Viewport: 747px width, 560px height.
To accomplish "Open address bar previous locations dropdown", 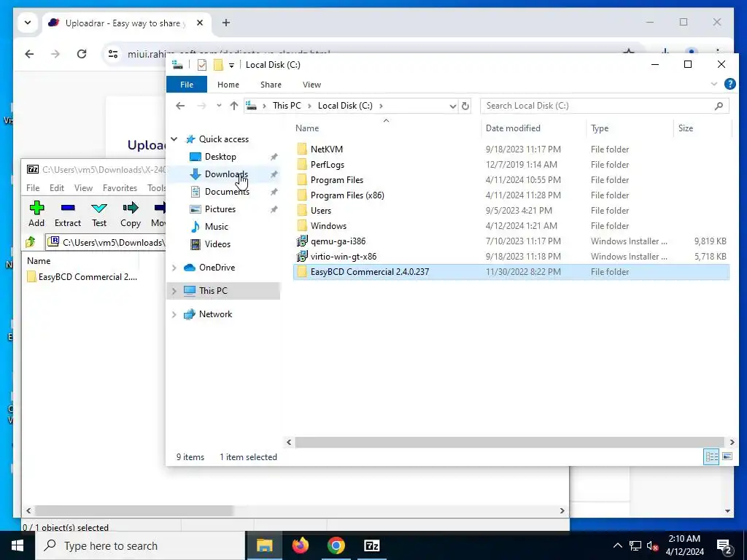I will [452, 106].
